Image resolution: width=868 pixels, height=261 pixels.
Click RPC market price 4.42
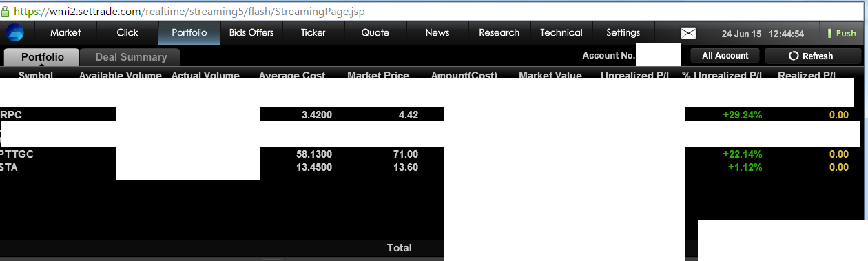(409, 115)
